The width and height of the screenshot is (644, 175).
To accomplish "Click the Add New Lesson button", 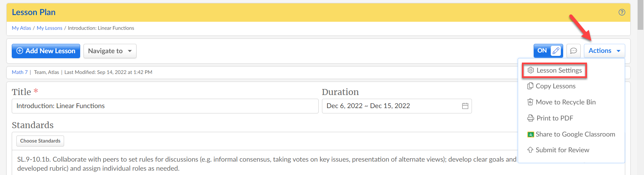I will click(x=46, y=51).
